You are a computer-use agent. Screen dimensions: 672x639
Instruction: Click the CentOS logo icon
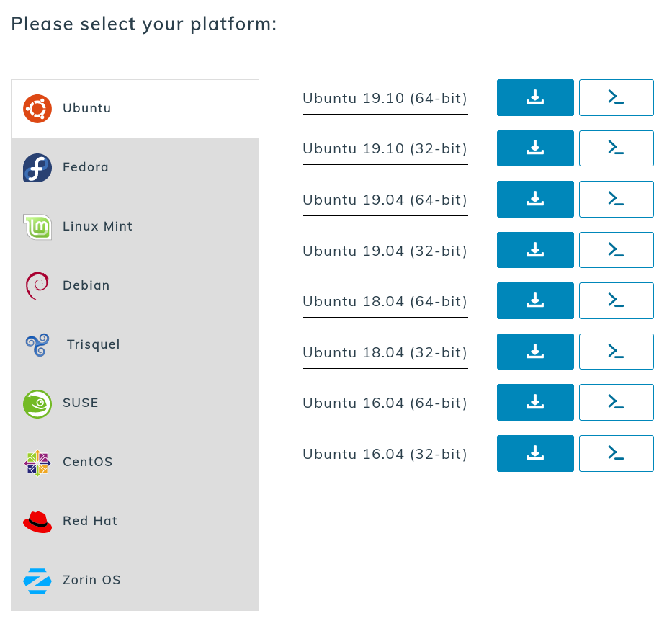pos(37,463)
